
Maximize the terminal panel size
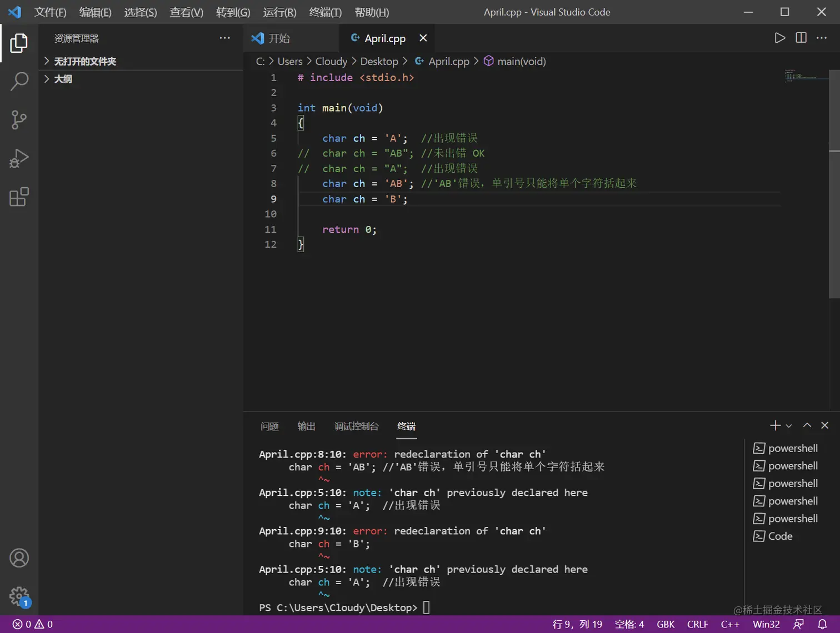pyautogui.click(x=807, y=425)
